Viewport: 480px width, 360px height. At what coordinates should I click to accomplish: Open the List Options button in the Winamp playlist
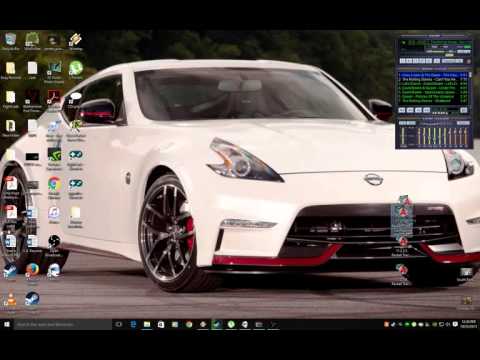click(464, 110)
